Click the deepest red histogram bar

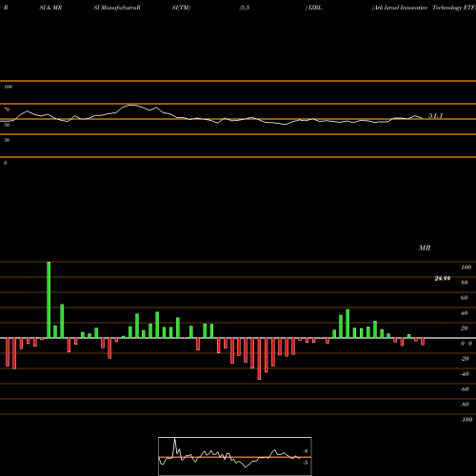coord(259,359)
